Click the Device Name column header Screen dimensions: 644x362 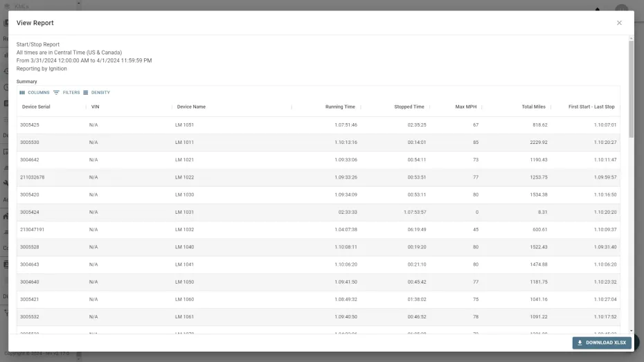pos(191,107)
